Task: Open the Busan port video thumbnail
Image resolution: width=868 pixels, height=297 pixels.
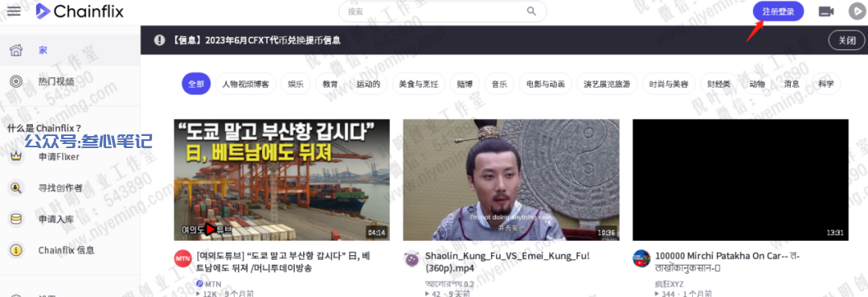Action: click(282, 179)
